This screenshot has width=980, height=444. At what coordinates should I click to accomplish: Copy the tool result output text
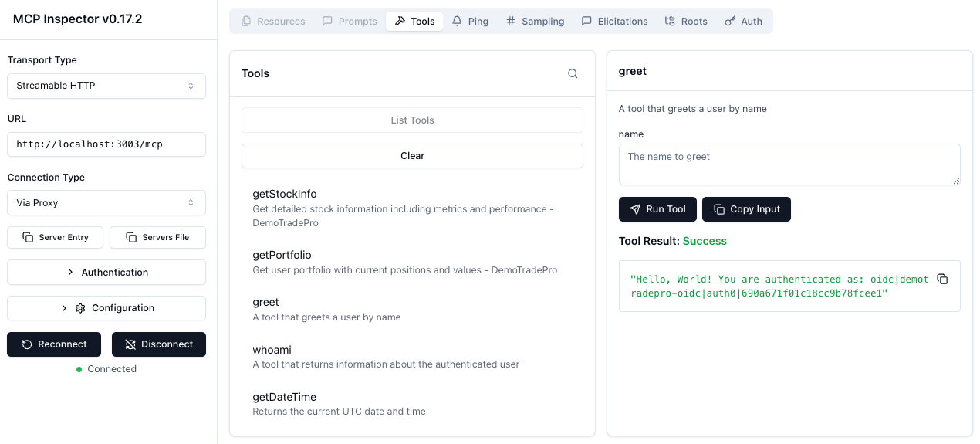942,280
